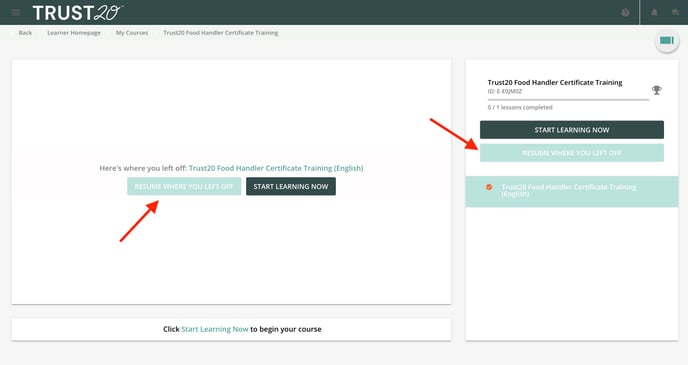Viewport: 688px width, 365px height.
Task: Click center Start Learning Now button
Action: click(x=291, y=186)
